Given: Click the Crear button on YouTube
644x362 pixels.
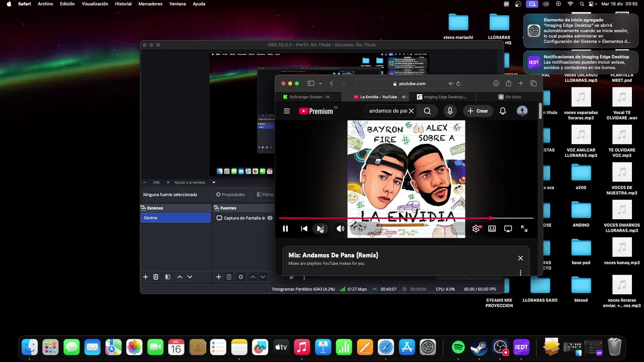Looking at the screenshot, I should click(477, 111).
